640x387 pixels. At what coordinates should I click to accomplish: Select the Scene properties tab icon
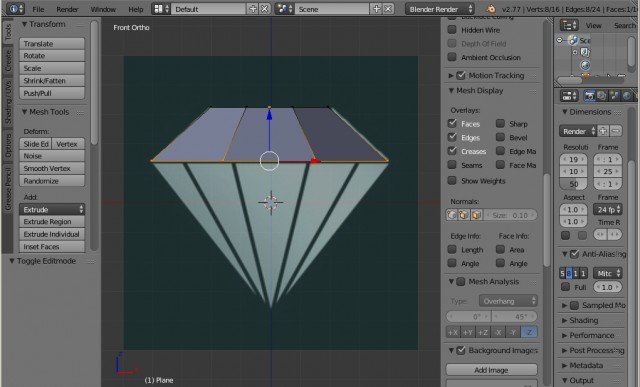pyautogui.click(x=614, y=96)
